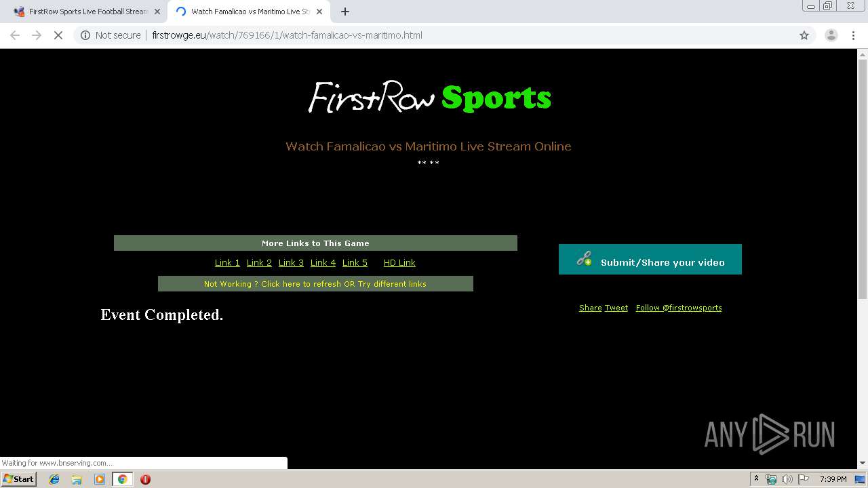Switch to FirstRow Sports Live Football tab

(x=87, y=12)
